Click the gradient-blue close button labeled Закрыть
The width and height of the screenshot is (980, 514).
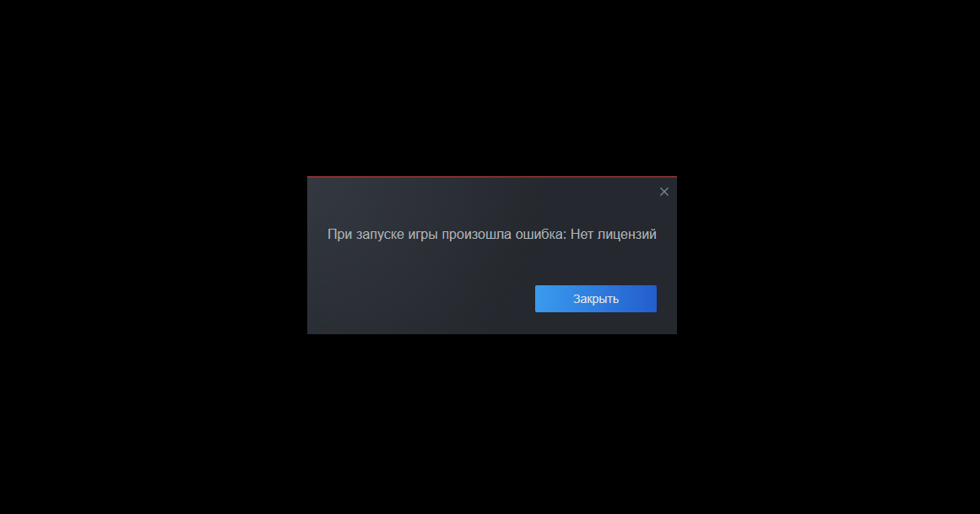click(x=596, y=299)
